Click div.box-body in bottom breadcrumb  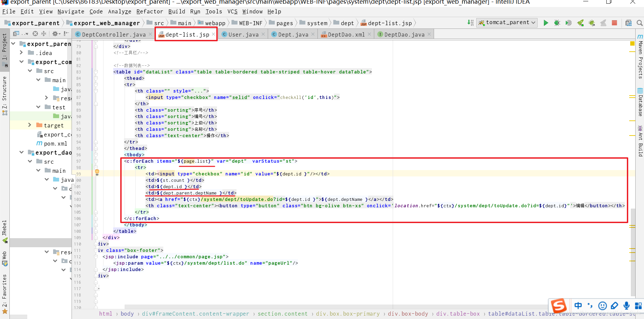408,314
